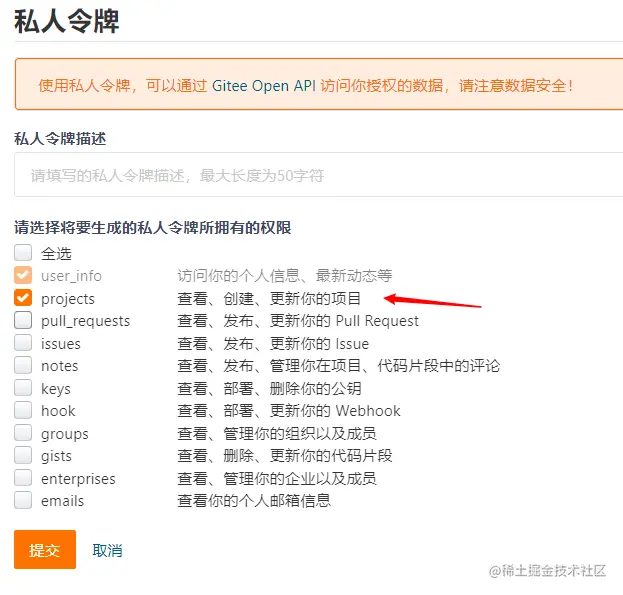
Task: Check the 全选 select-all checkbox
Action: pyautogui.click(x=23, y=253)
